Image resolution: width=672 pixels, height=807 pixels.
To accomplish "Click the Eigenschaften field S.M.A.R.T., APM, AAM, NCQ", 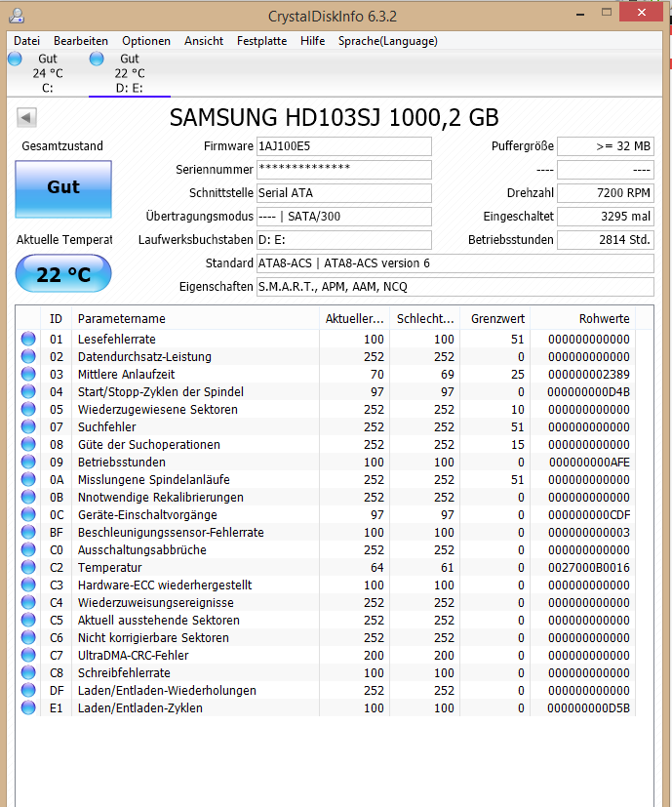I will click(455, 287).
